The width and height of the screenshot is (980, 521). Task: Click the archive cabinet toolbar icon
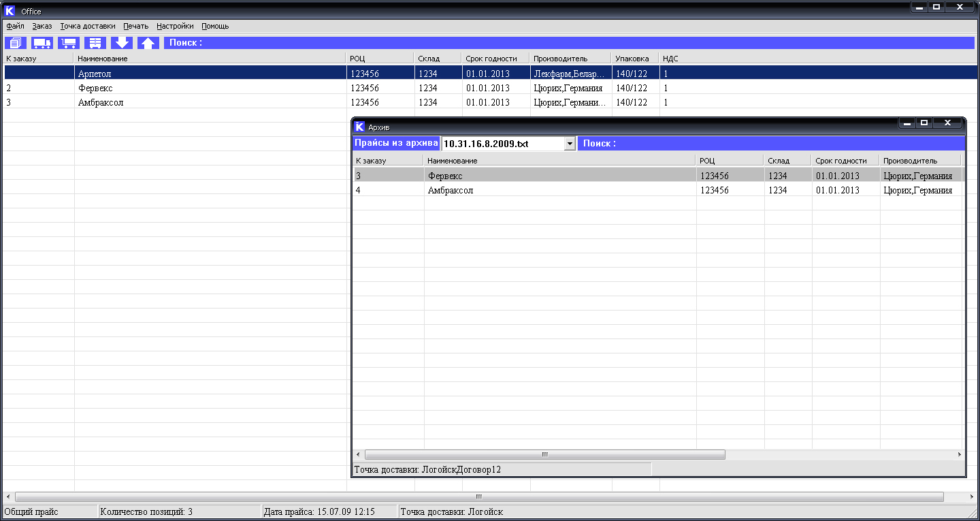[95, 43]
